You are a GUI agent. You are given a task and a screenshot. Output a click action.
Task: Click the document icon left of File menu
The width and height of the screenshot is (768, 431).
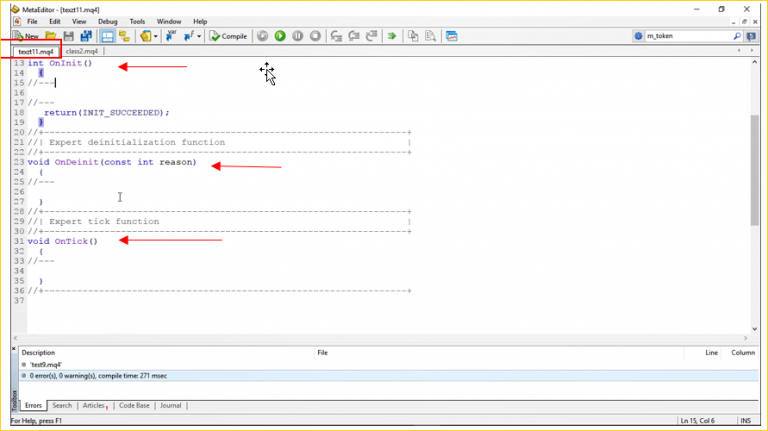click(17, 22)
